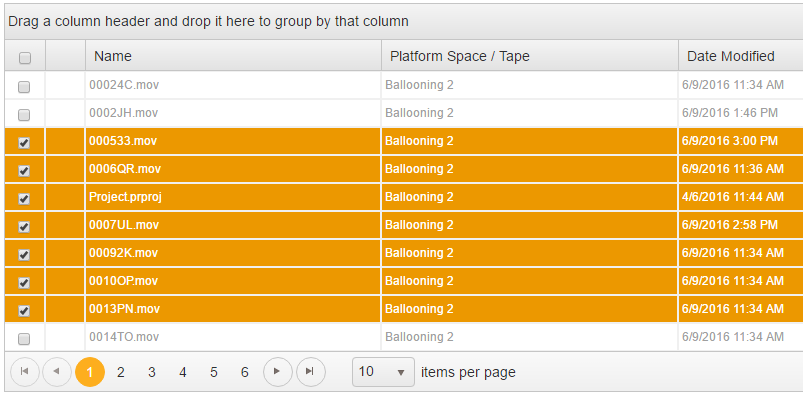This screenshot has width=803, height=395.
Task: Uncheck the box for Project.prproj
Action: click(x=24, y=199)
